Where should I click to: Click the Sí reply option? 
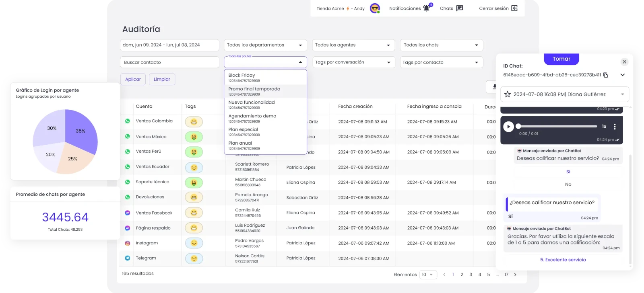pyautogui.click(x=568, y=172)
